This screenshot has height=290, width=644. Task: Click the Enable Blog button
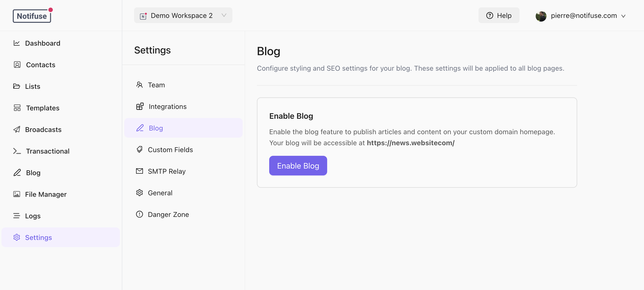[298, 165]
